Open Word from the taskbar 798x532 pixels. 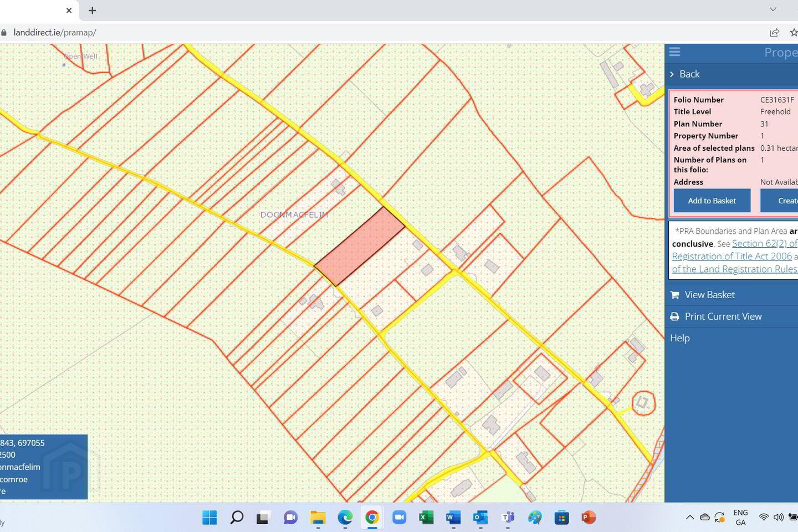(x=453, y=518)
